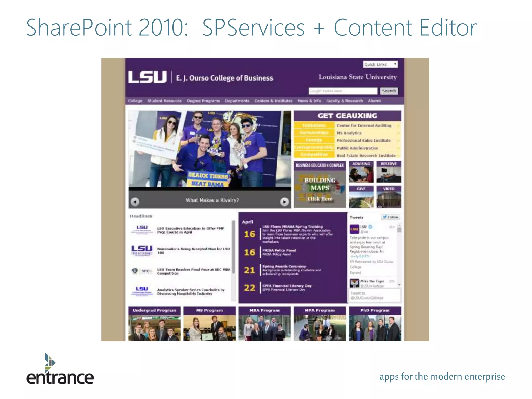The width and height of the screenshot is (532, 399).
Task: Click the Louisiana State University title link
Action: (x=358, y=77)
